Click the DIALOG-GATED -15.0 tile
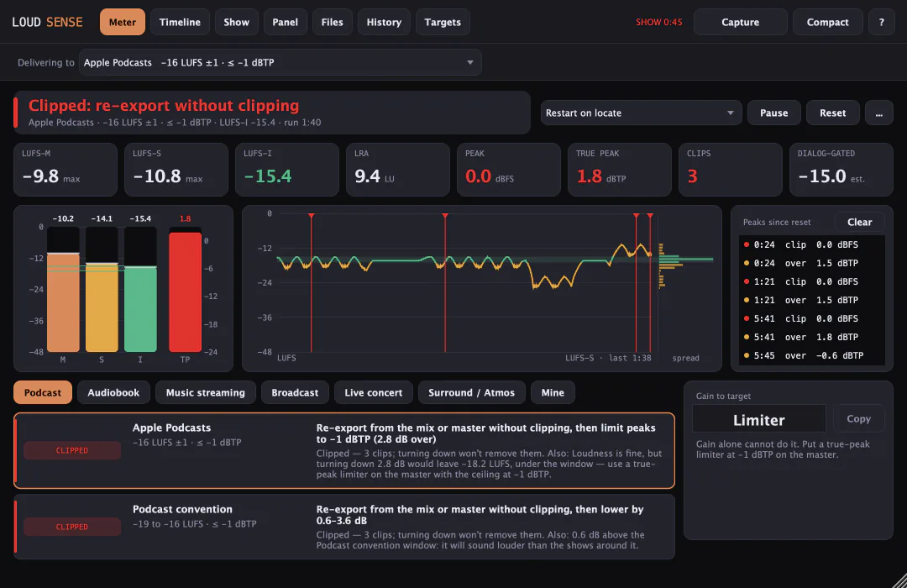 [841, 170]
